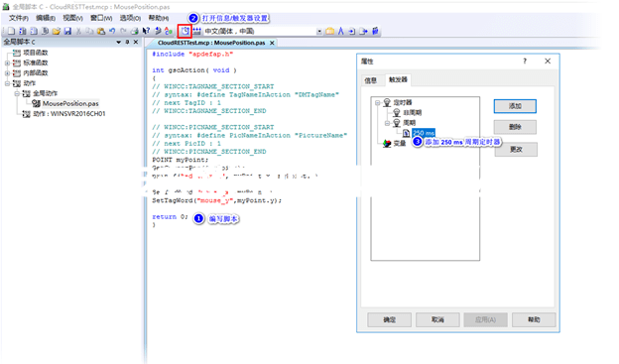Open the 窗口(W) menu

pos(101,18)
